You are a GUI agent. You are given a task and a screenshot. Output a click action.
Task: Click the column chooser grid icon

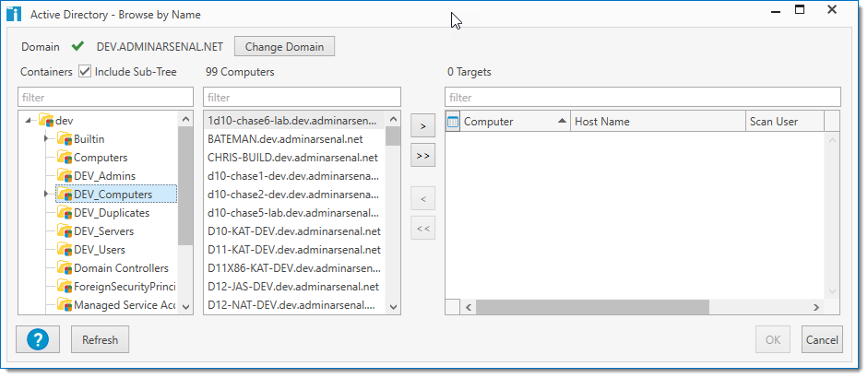click(453, 122)
